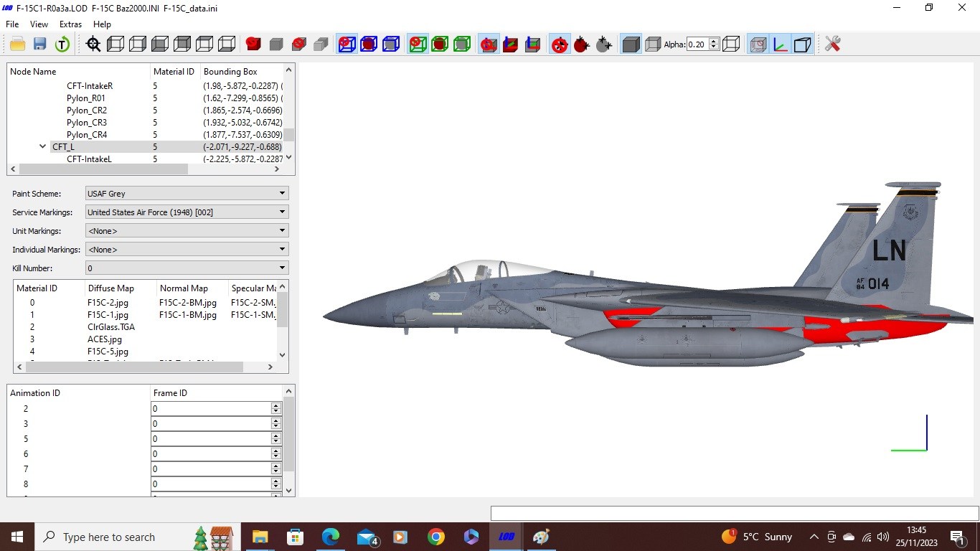Toggle the cube with pink circle icon
The height and width of the screenshot is (551, 980).
[x=758, y=44]
